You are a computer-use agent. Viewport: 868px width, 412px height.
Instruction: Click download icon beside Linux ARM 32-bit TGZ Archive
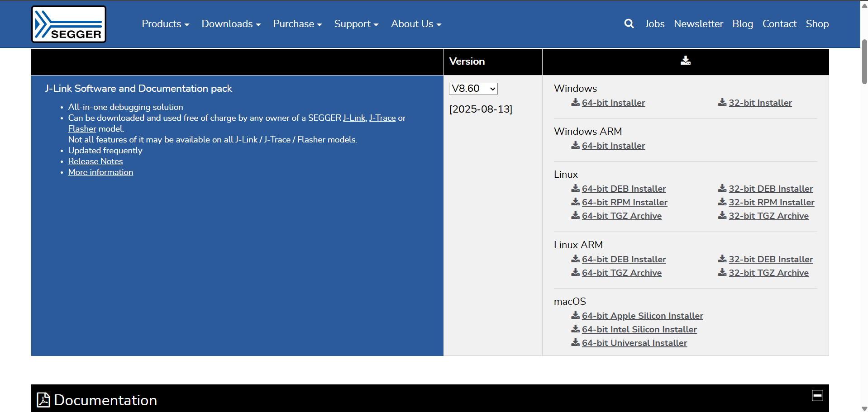pos(722,272)
